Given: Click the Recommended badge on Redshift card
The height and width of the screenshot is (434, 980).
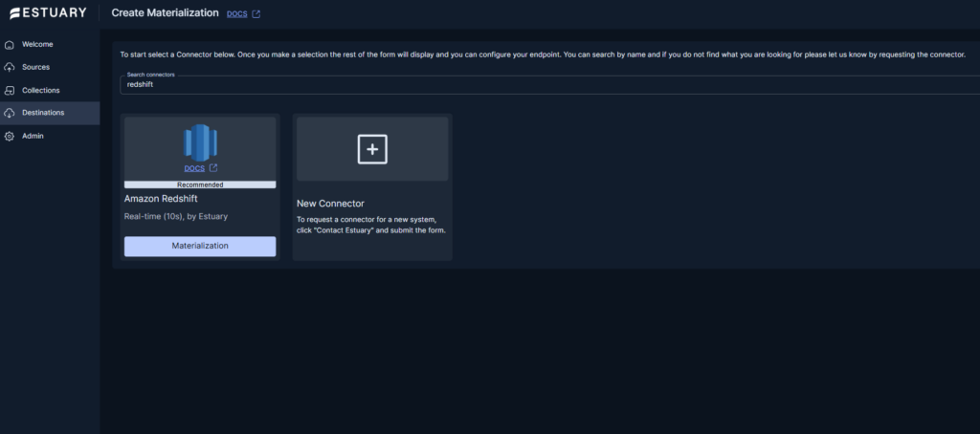Looking at the screenshot, I should click(x=200, y=184).
